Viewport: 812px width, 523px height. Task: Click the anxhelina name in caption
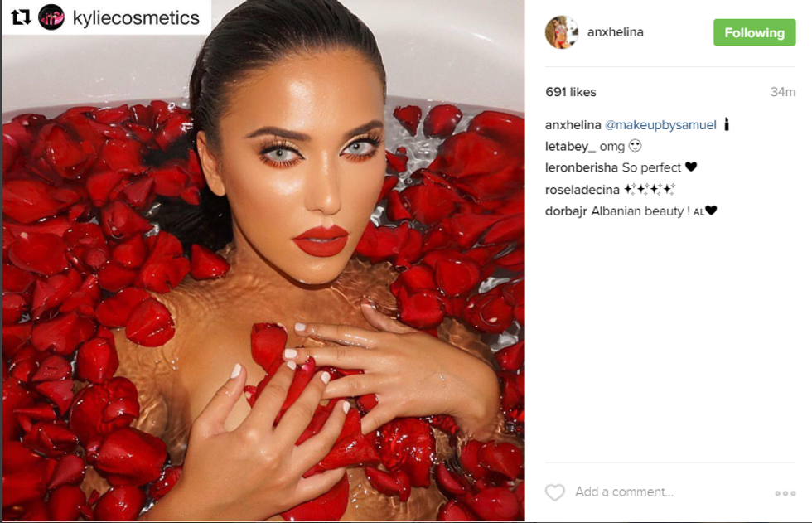573,125
